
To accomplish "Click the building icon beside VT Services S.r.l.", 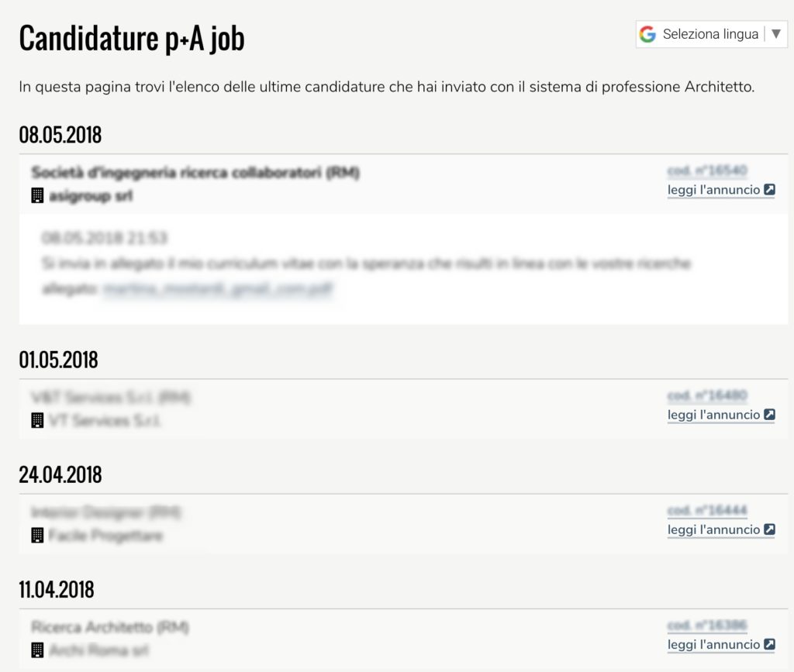I will pos(37,421).
